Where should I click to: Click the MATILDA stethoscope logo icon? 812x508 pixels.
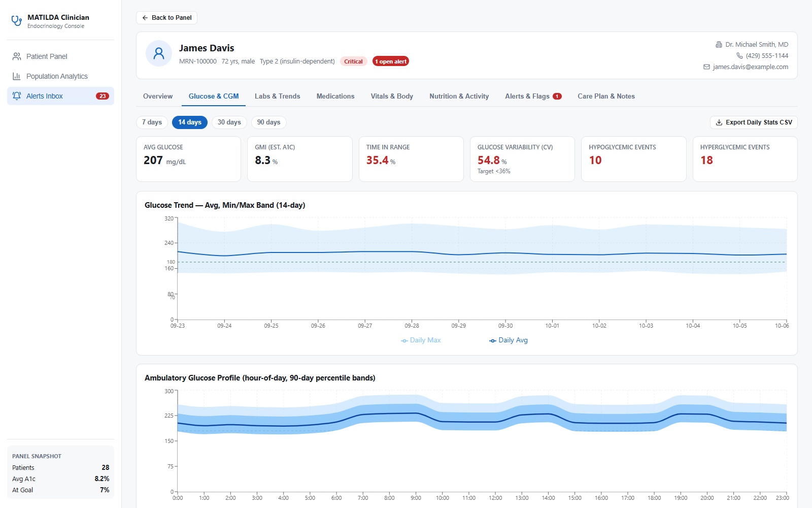tap(17, 21)
